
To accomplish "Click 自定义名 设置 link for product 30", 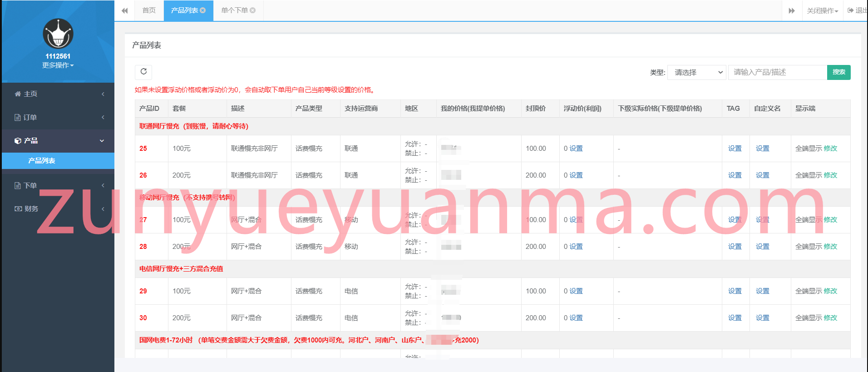I will [x=763, y=318].
